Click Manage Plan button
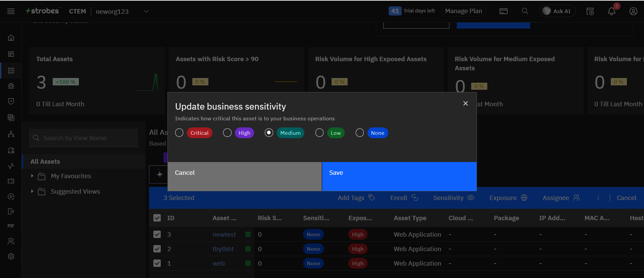Image resolution: width=644 pixels, height=278 pixels. point(463,11)
